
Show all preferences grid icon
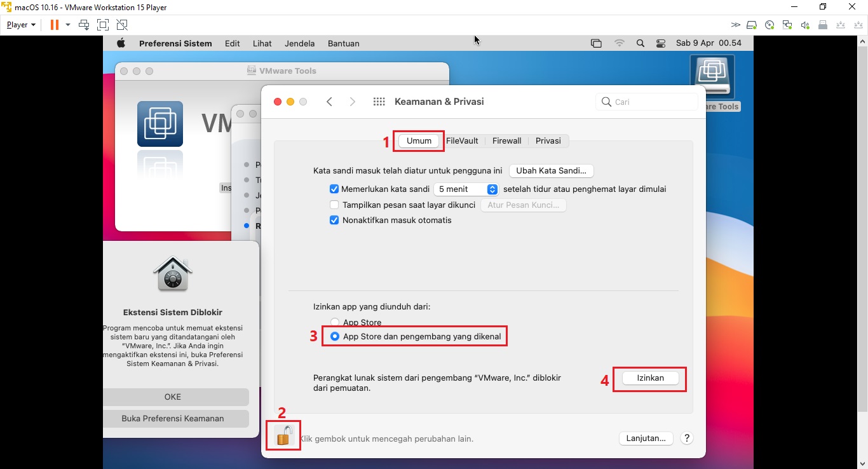click(x=379, y=102)
